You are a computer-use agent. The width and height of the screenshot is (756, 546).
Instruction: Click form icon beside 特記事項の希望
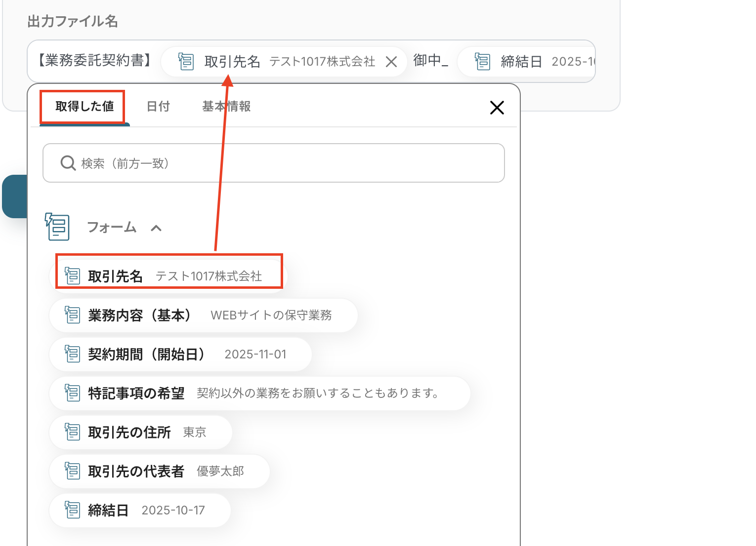click(72, 392)
